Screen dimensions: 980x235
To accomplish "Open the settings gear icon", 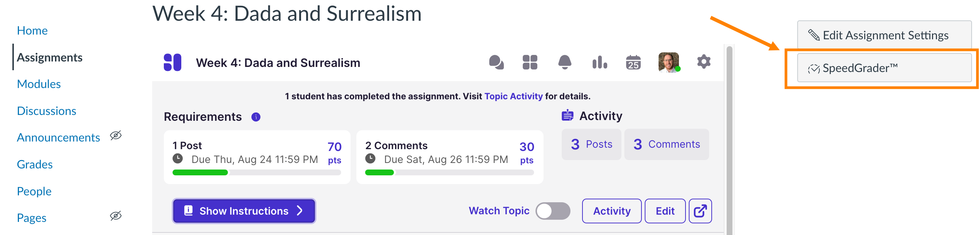I will [703, 61].
